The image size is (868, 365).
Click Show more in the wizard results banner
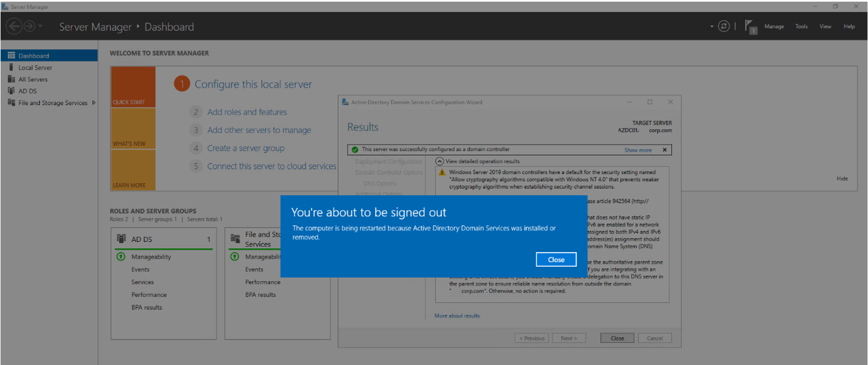tap(638, 150)
